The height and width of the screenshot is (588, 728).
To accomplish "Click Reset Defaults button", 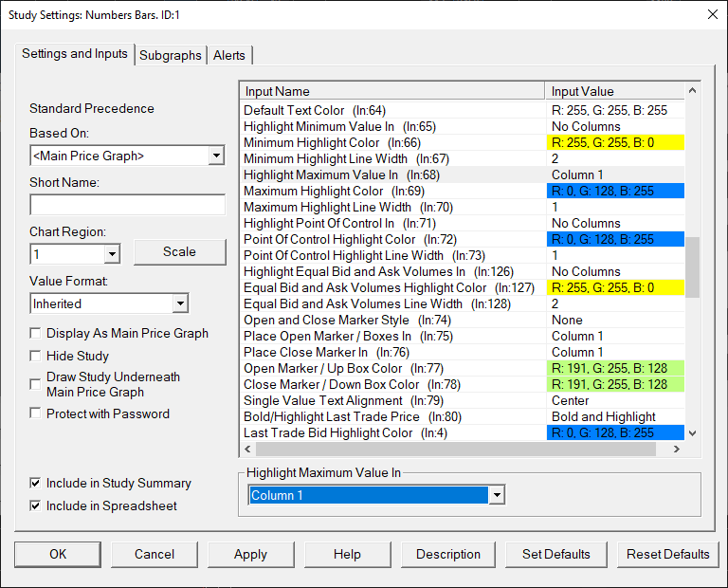I will click(668, 554).
